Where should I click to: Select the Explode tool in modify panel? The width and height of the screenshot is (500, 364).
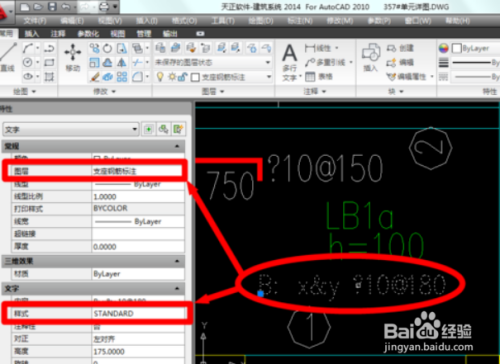(x=107, y=77)
